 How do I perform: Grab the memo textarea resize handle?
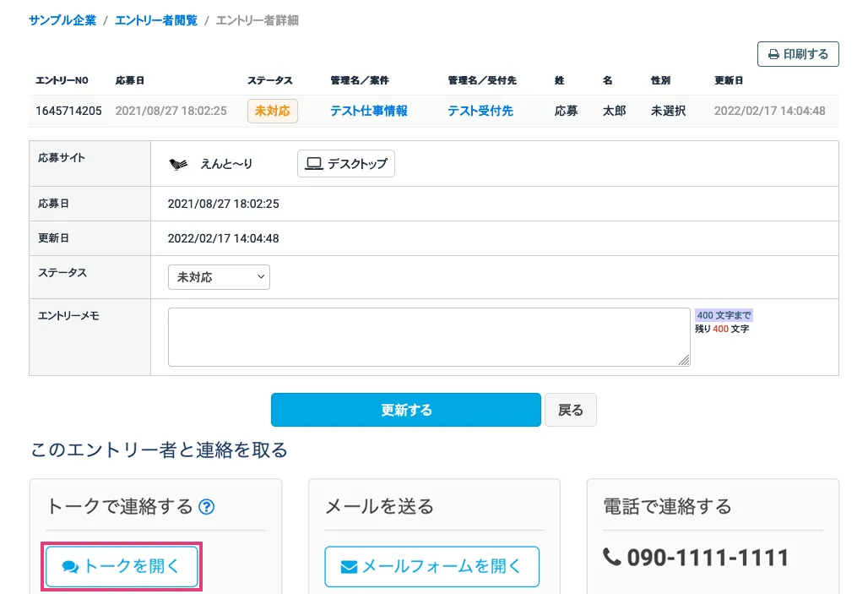(x=684, y=360)
